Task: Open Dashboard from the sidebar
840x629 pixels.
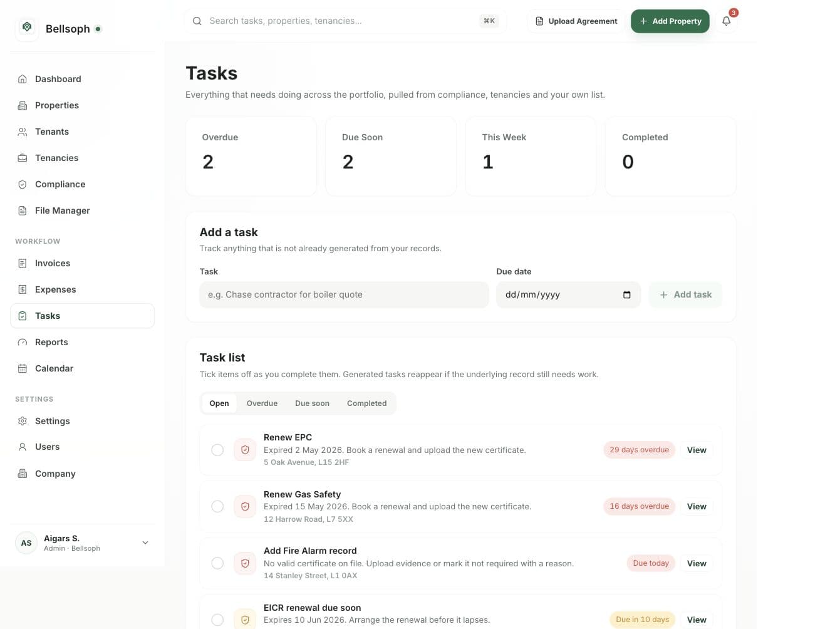Action: [82, 79]
